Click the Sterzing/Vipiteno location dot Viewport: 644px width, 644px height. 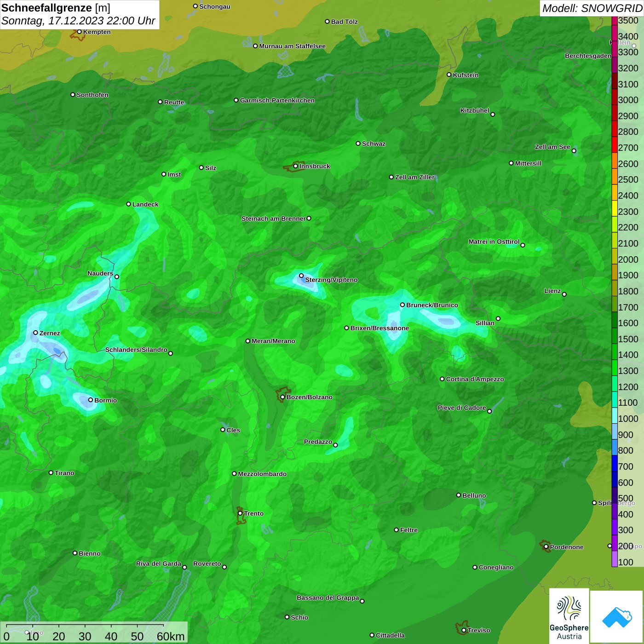[x=301, y=276]
